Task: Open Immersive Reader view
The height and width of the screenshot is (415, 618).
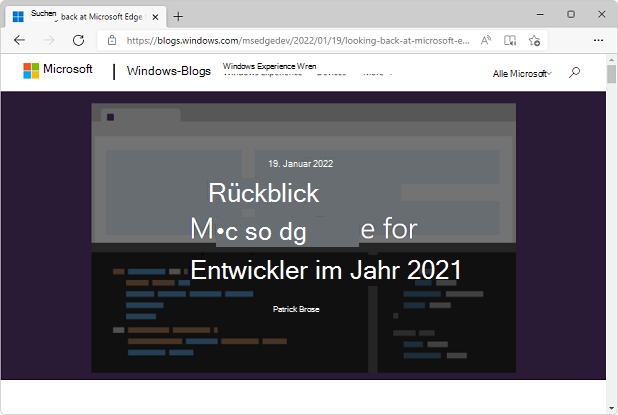Action: pyautogui.click(x=510, y=40)
